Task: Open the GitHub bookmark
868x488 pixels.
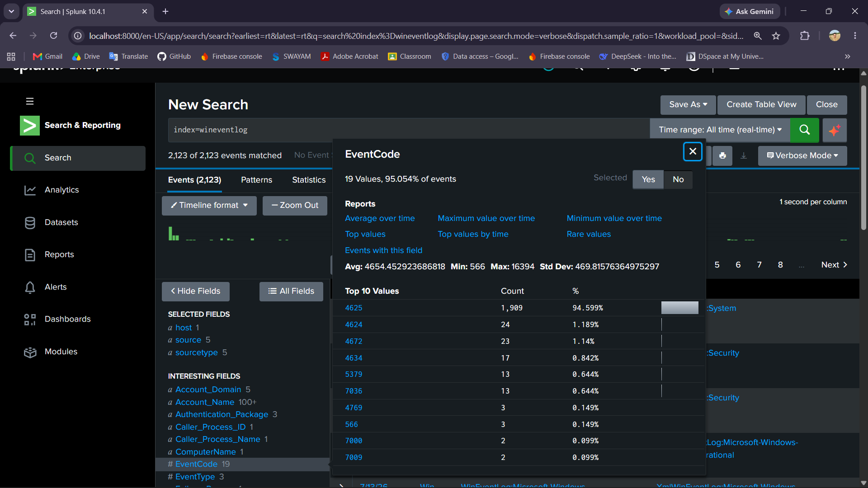Action: pyautogui.click(x=174, y=56)
